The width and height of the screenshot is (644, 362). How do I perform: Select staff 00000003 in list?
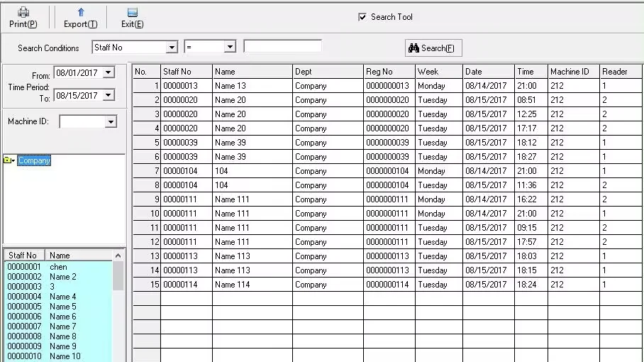click(58, 286)
